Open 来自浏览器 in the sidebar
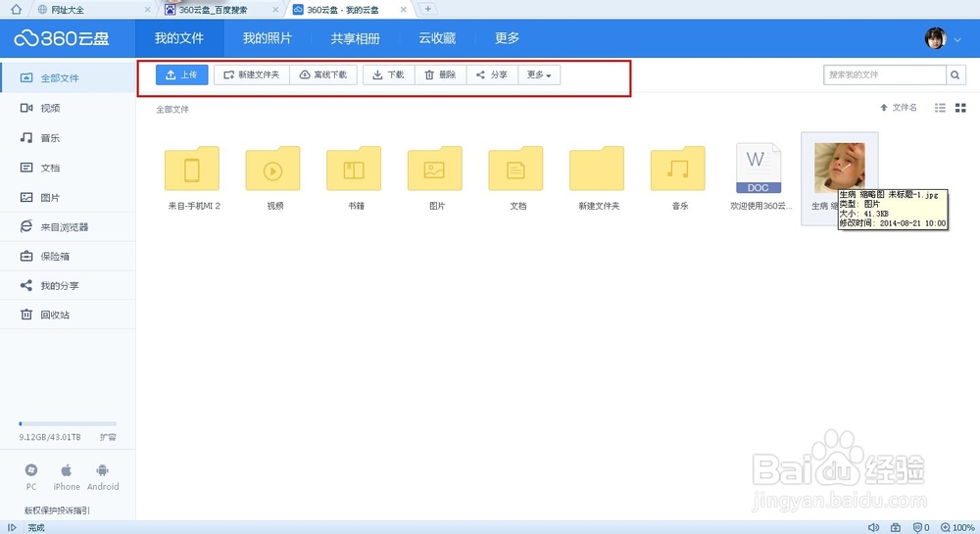Viewport: 980px width, 534px height. [68, 226]
